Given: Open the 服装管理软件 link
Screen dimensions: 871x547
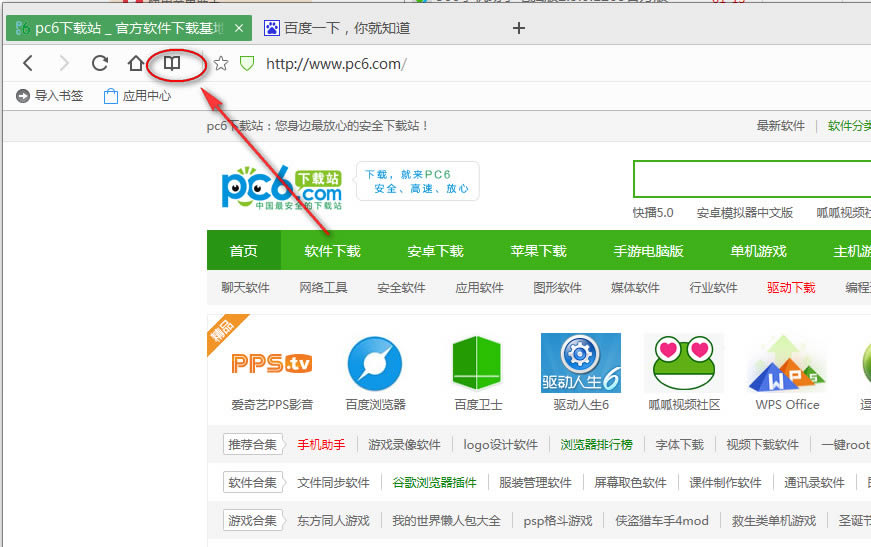Looking at the screenshot, I should pos(535,483).
